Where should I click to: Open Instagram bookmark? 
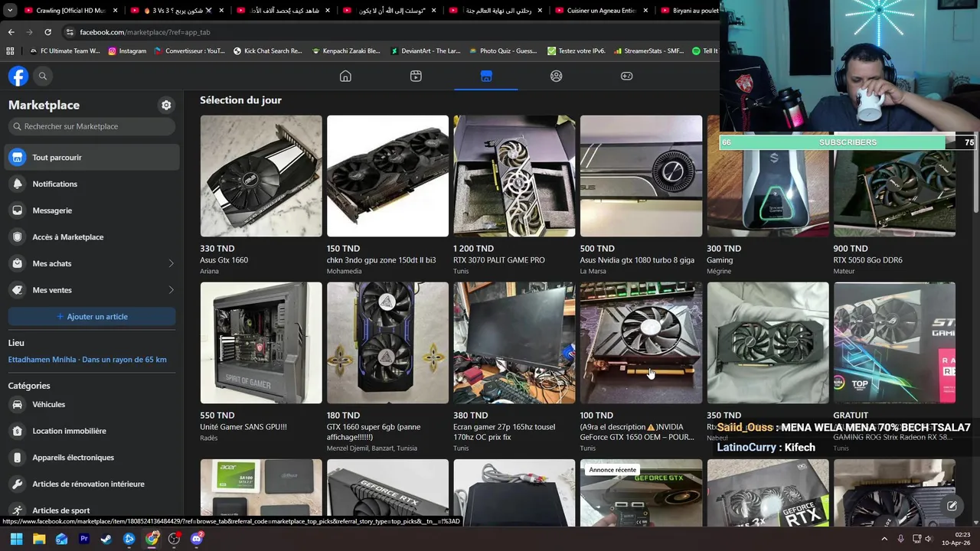tap(127, 51)
